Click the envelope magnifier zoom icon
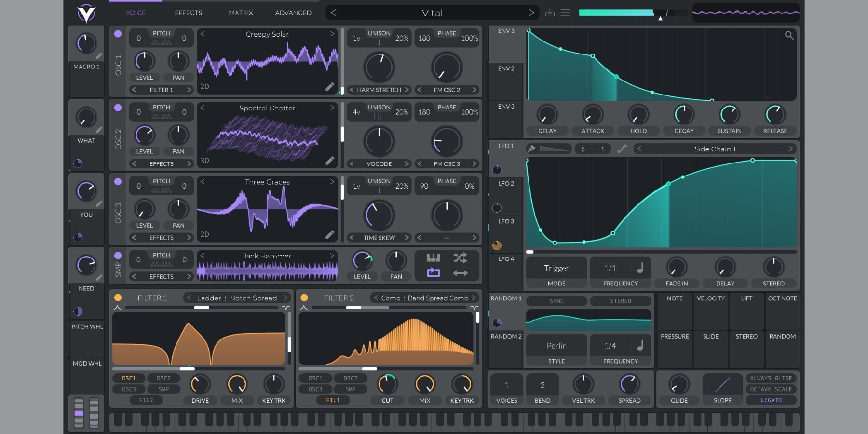Screen dimensions: 868x434 tap(789, 35)
